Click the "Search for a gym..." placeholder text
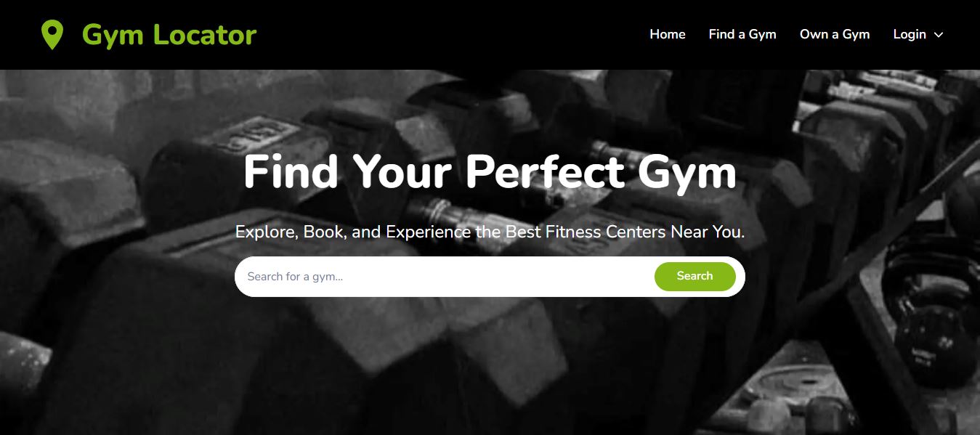Viewport: 980px width, 435px height. click(x=295, y=277)
